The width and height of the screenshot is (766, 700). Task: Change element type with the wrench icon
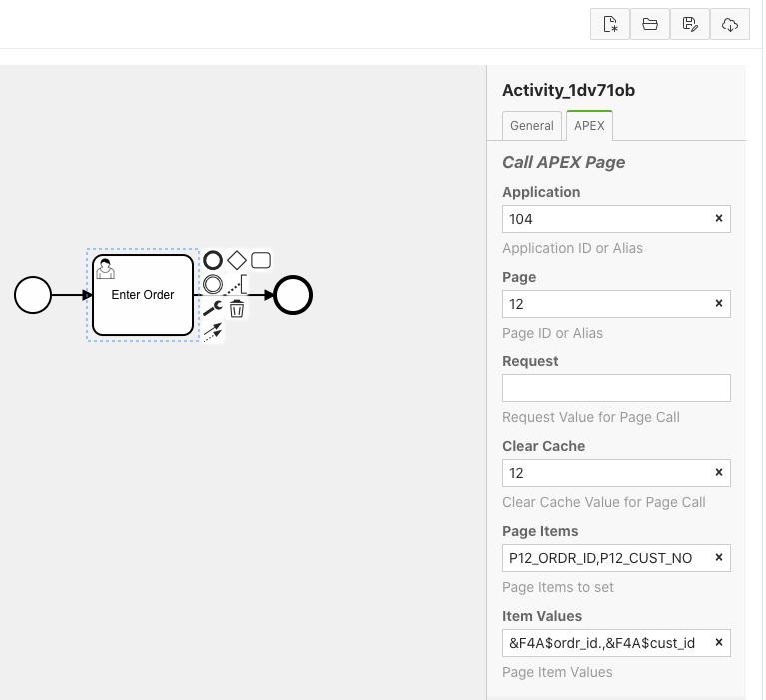213,309
